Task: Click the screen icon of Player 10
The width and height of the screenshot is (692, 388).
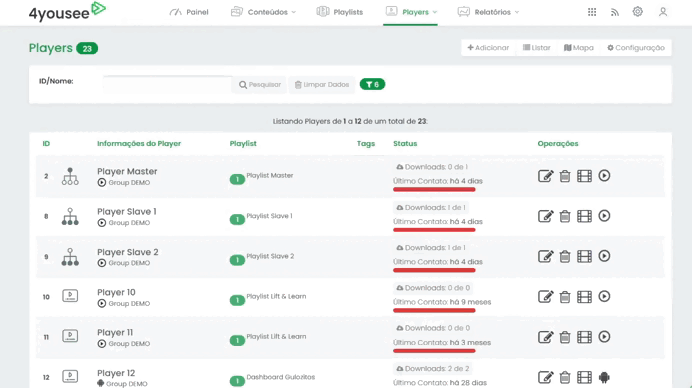Action: [70, 296]
